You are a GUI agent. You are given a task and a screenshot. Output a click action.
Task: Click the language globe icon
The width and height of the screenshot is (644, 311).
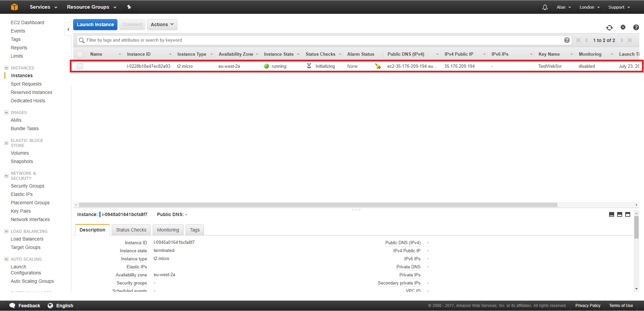(x=50, y=306)
